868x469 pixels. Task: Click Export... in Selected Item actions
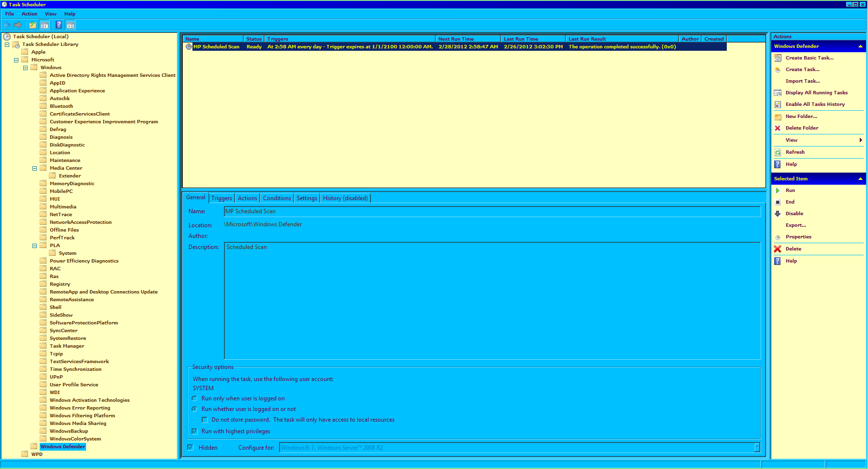796,225
